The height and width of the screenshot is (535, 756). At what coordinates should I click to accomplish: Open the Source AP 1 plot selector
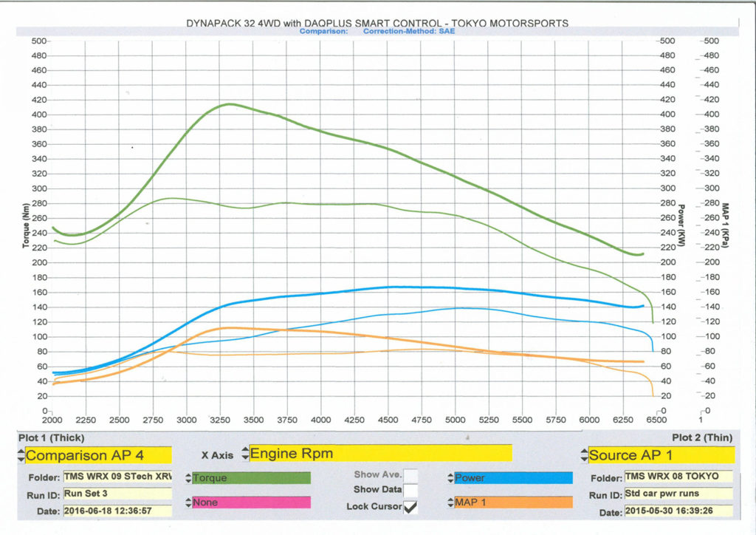pyautogui.click(x=661, y=455)
